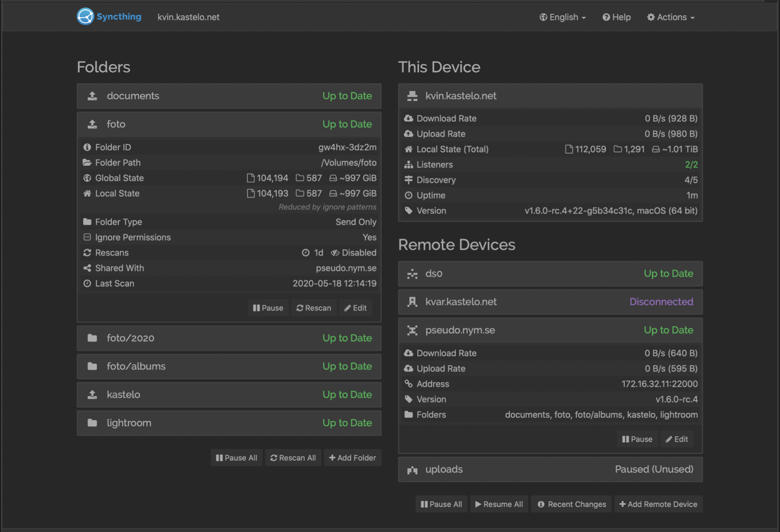Viewport: 780px width, 532px height.
Task: Click the Folder ID info icon
Action: click(87, 147)
